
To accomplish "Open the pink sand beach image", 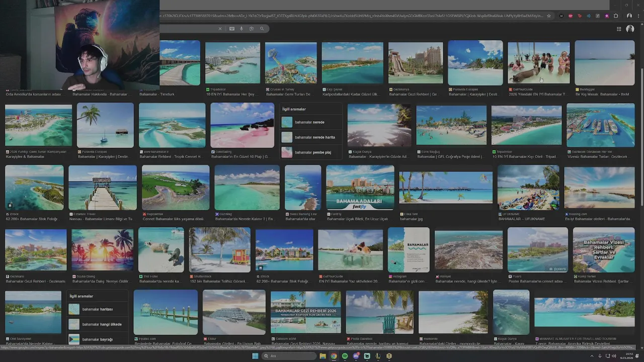I will [x=242, y=125].
